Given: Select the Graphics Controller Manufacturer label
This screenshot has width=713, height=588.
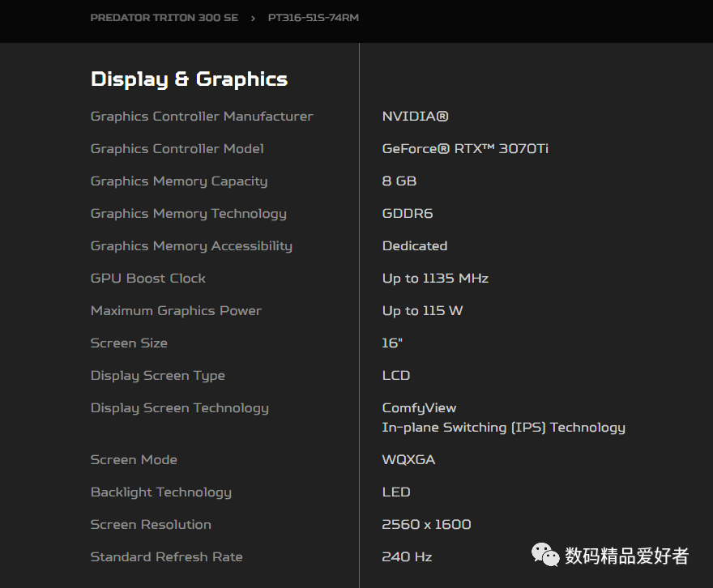Looking at the screenshot, I should tap(202, 117).
